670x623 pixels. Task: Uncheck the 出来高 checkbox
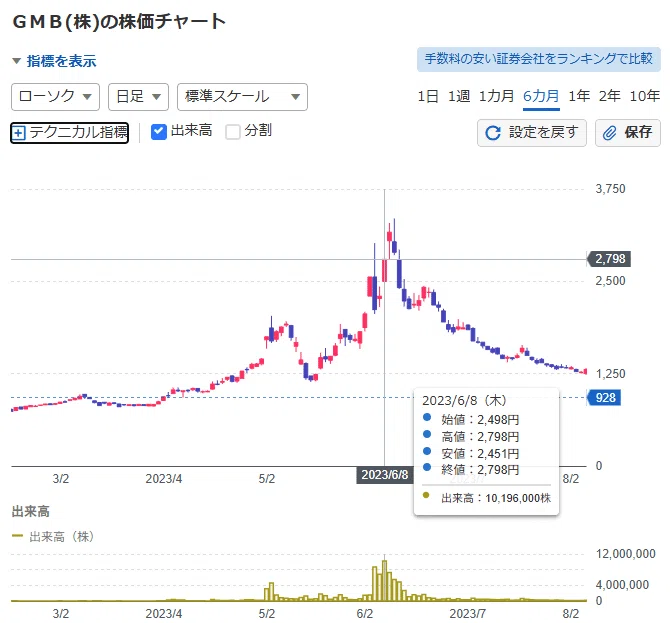(x=159, y=132)
